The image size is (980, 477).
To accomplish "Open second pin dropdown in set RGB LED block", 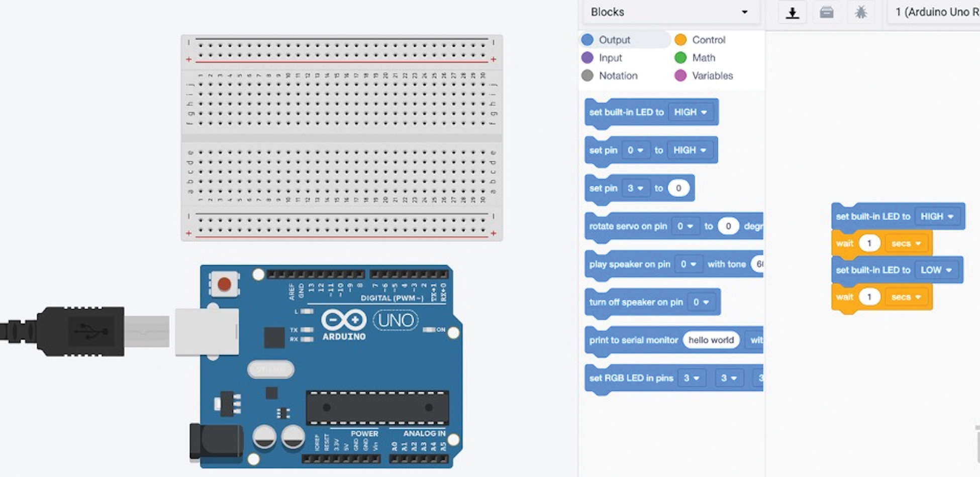I will click(x=729, y=378).
